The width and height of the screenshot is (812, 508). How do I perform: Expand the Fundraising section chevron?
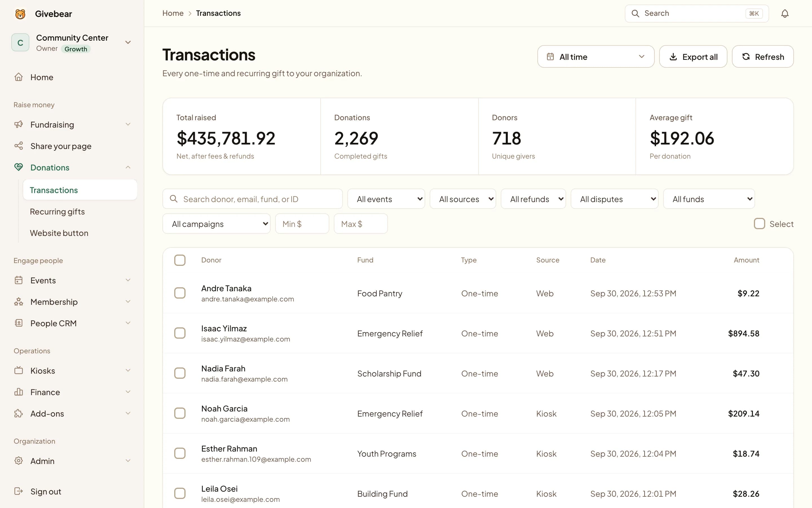click(x=128, y=124)
